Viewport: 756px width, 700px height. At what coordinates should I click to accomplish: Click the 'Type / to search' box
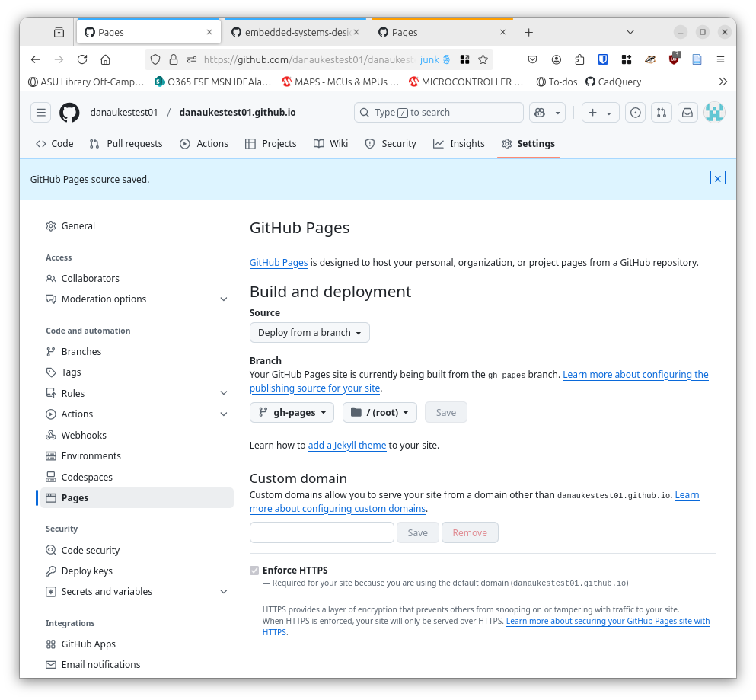pyautogui.click(x=439, y=113)
